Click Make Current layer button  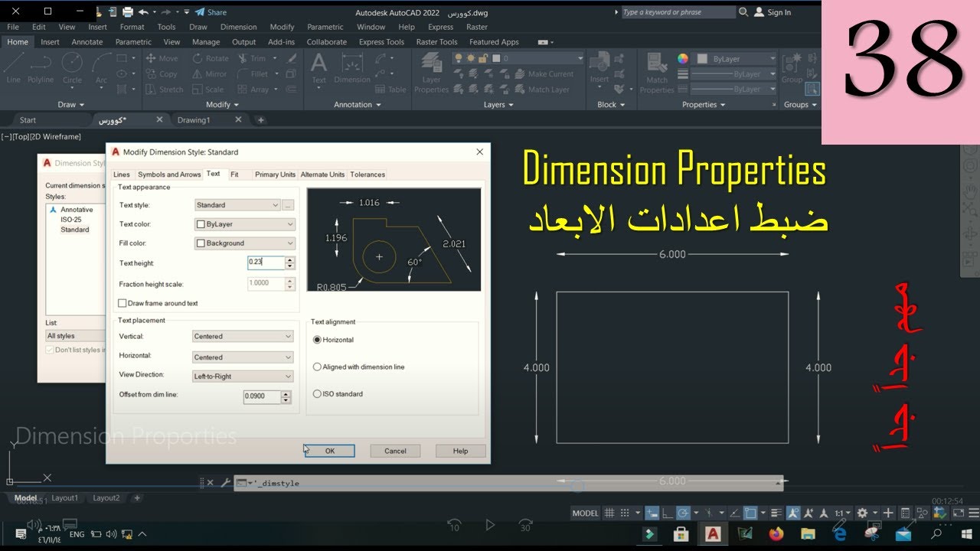(544, 74)
